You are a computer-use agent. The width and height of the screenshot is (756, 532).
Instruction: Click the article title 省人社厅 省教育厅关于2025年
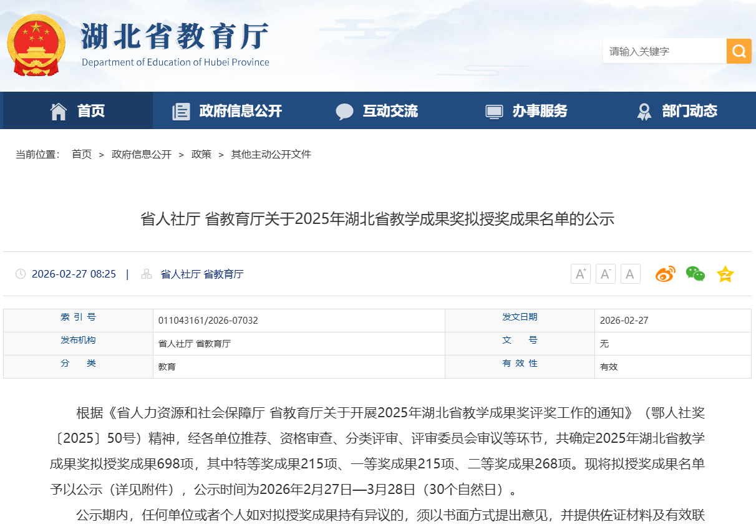point(377,219)
